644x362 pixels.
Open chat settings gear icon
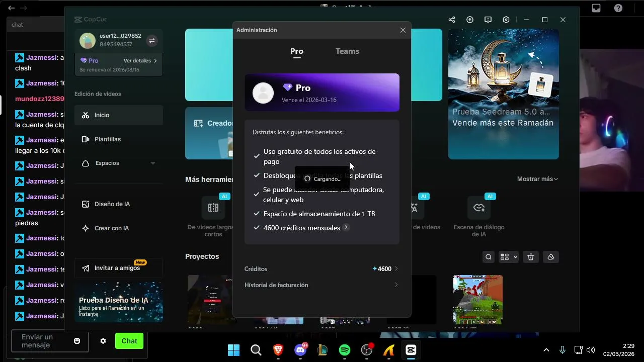[x=103, y=341]
